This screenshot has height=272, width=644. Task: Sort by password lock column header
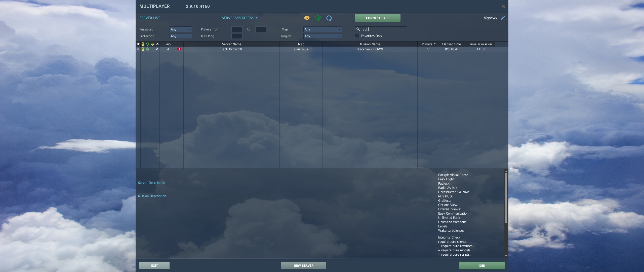143,44
